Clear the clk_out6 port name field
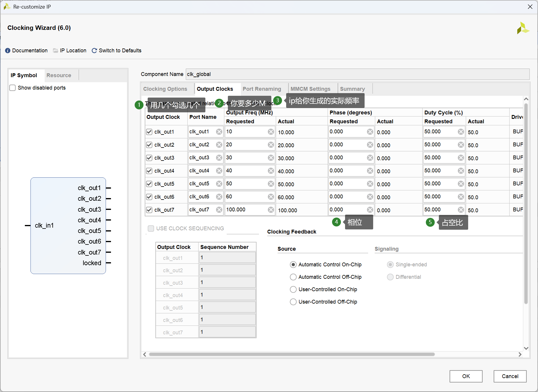Image resolution: width=538 pixels, height=392 pixels. (x=219, y=197)
